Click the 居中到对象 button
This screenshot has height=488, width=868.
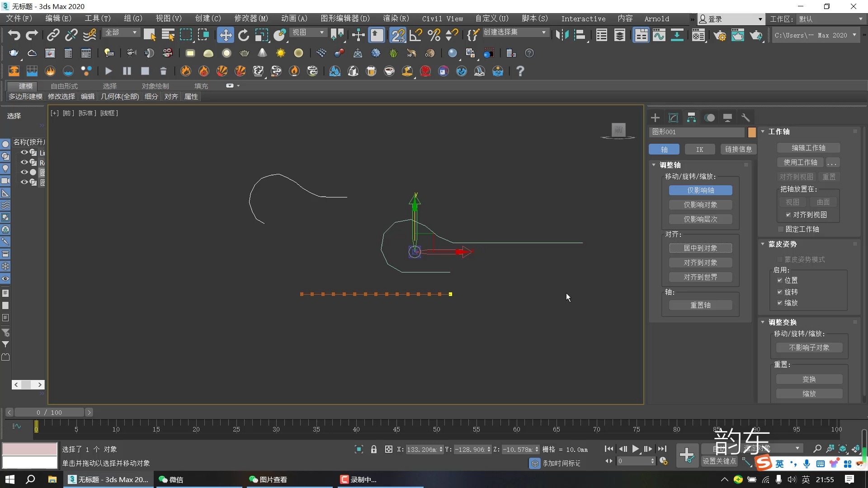pyautogui.click(x=700, y=248)
